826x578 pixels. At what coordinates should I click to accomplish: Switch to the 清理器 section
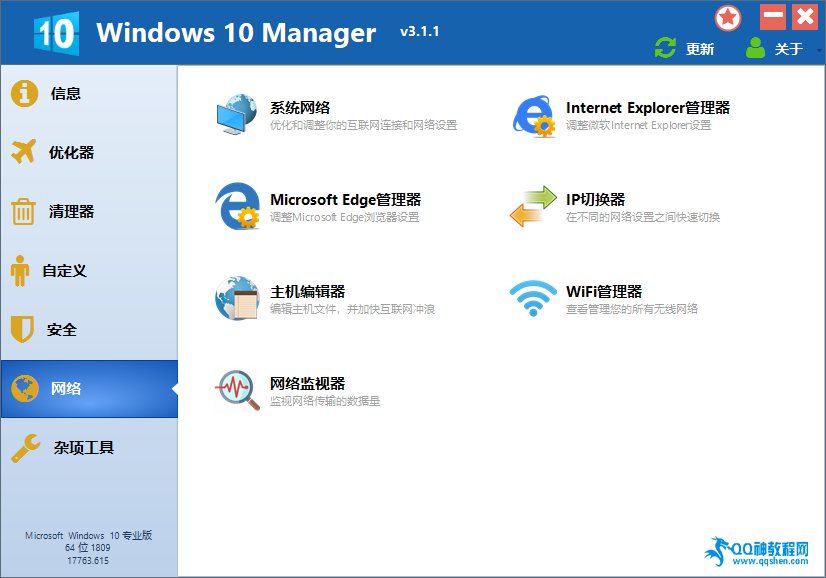89,211
